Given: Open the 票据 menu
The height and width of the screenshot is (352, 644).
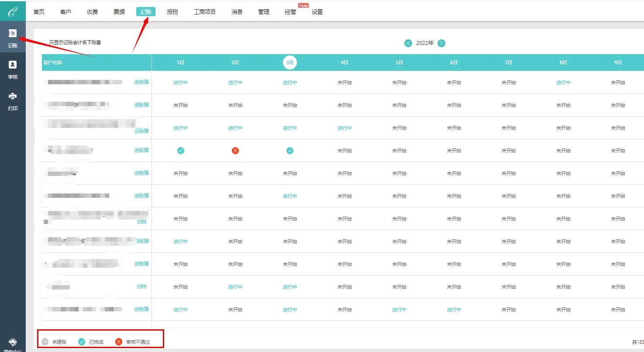Looking at the screenshot, I should click(x=119, y=12).
